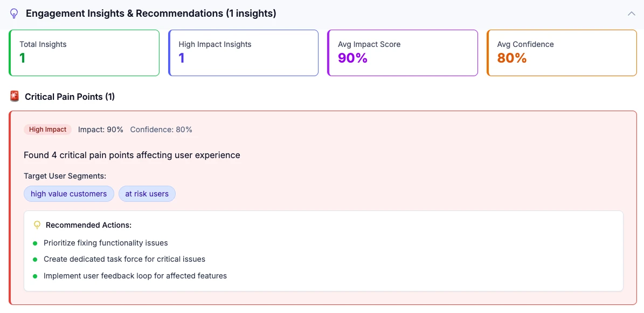Select the Implement user feedback loop recommendation text
This screenshot has width=644, height=313.
pos(135,276)
